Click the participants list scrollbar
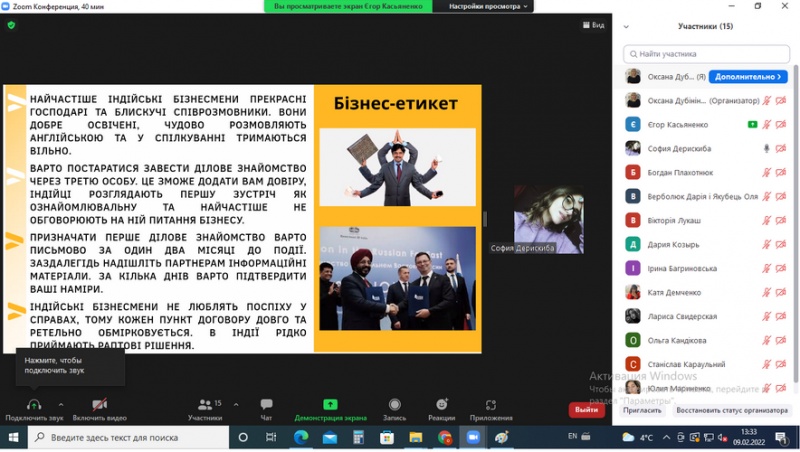800x452 pixels. (796, 224)
